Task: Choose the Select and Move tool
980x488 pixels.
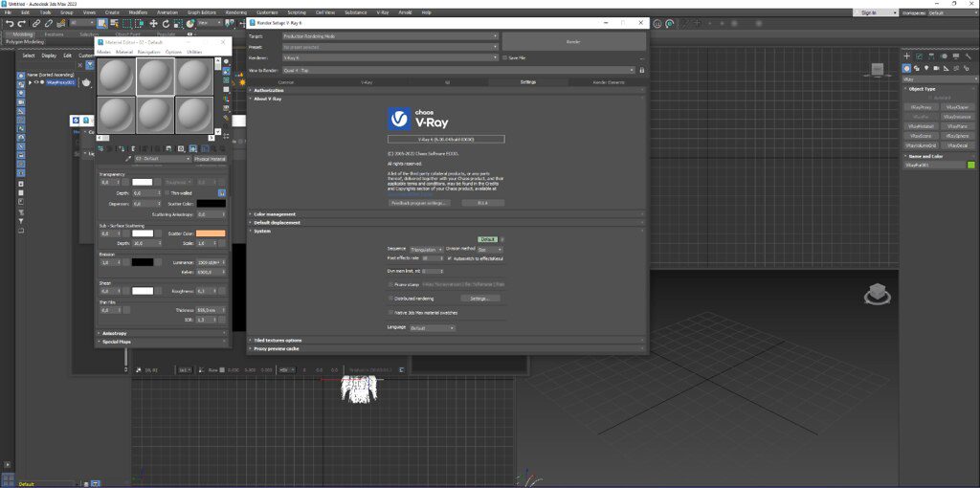Action: point(154,23)
